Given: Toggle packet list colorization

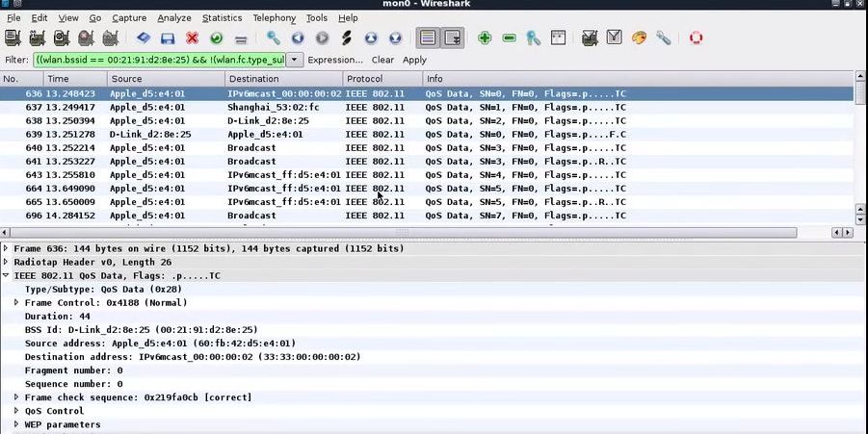Looking at the screenshot, I should 428,38.
